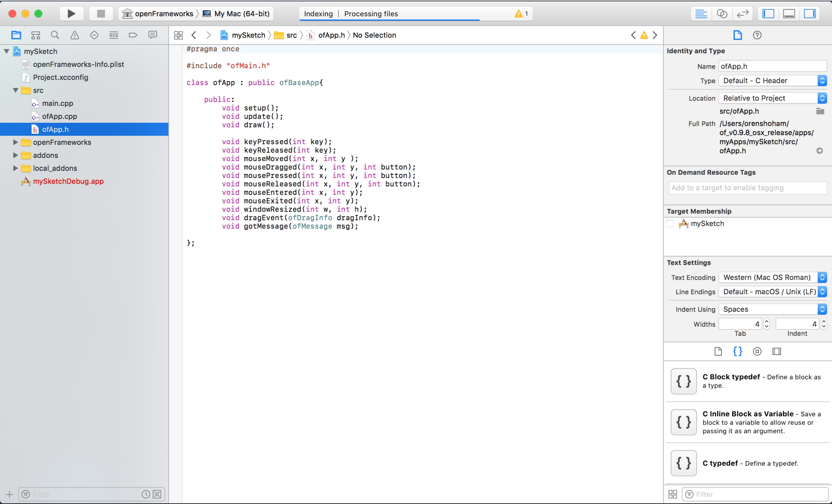Open the Indent Using dropdown

tap(772, 309)
